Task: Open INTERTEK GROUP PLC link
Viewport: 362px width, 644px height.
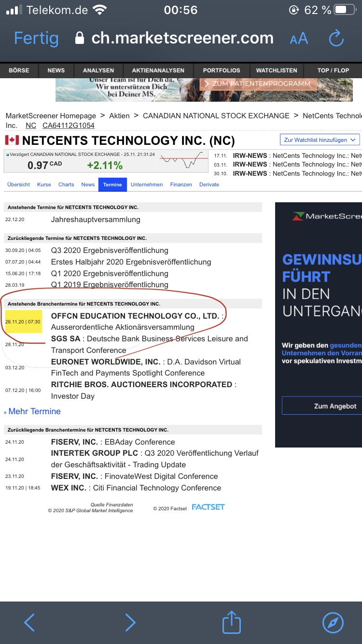Action: point(95,453)
